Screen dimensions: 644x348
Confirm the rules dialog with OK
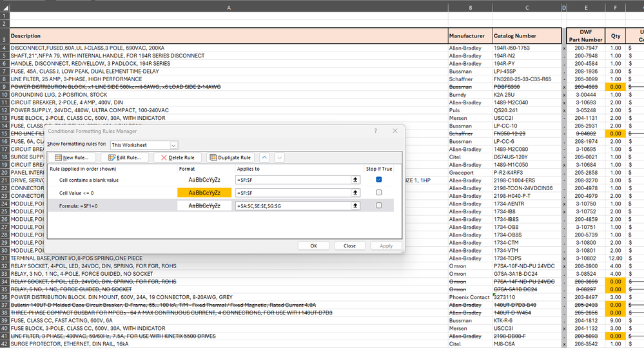(x=313, y=246)
